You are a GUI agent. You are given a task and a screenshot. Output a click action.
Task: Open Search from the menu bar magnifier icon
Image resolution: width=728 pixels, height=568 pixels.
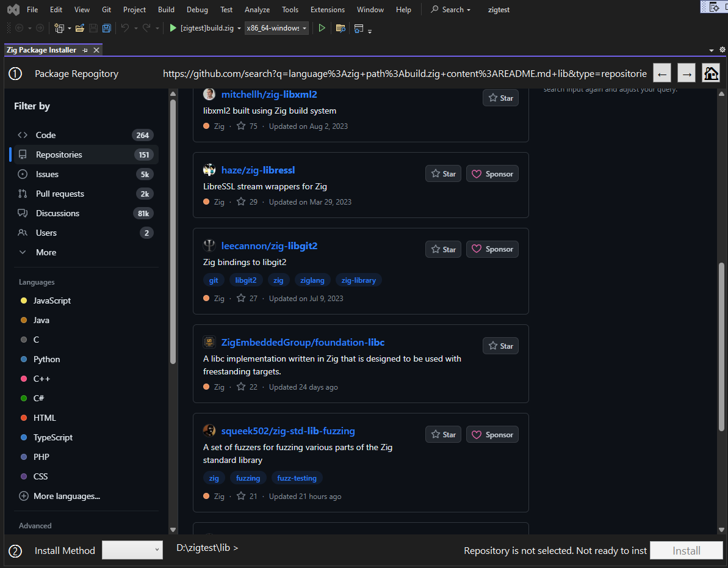[x=436, y=9]
